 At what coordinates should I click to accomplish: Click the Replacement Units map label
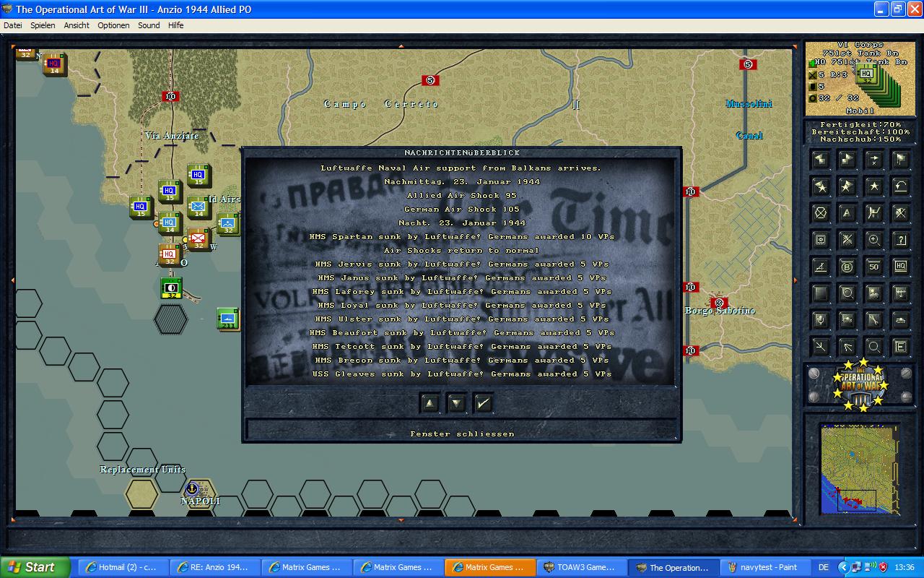coord(143,470)
